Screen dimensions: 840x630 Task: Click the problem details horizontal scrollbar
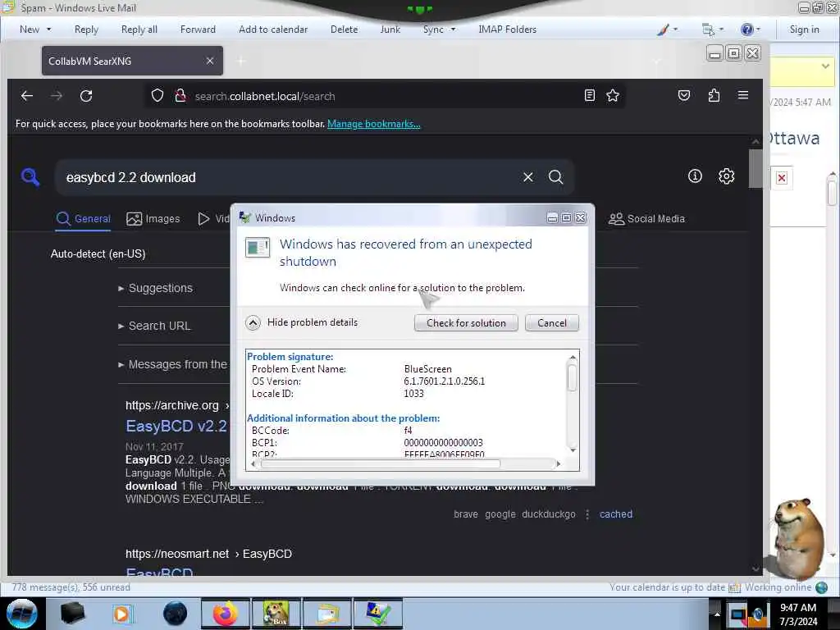pos(381,464)
